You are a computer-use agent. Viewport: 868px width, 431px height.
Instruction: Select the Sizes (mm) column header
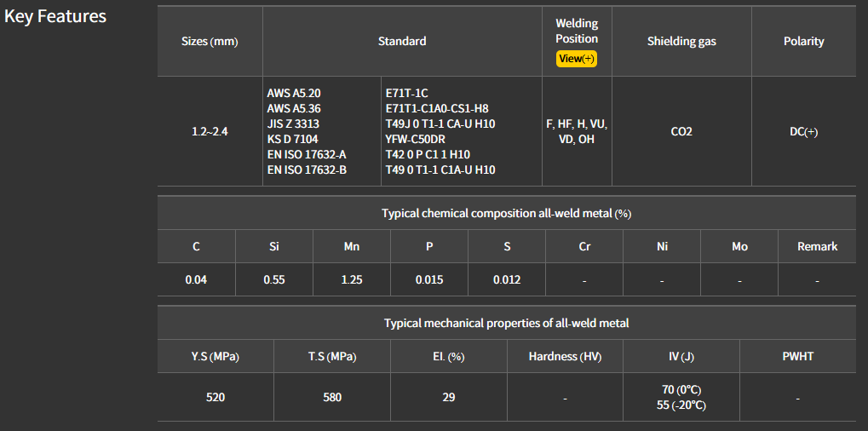coord(210,41)
